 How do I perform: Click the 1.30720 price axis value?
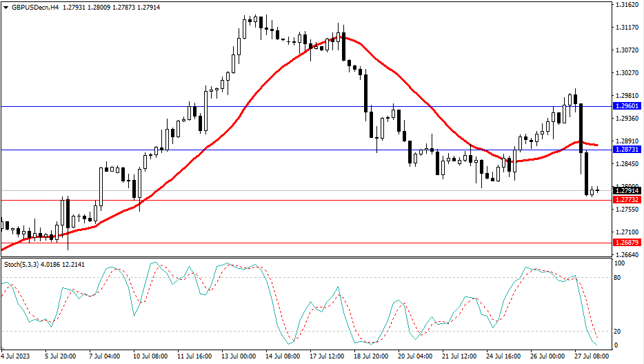626,50
